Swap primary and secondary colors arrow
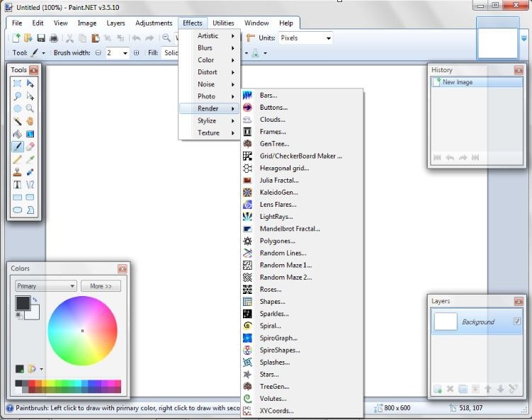The height and width of the screenshot is (420, 532). point(35,300)
